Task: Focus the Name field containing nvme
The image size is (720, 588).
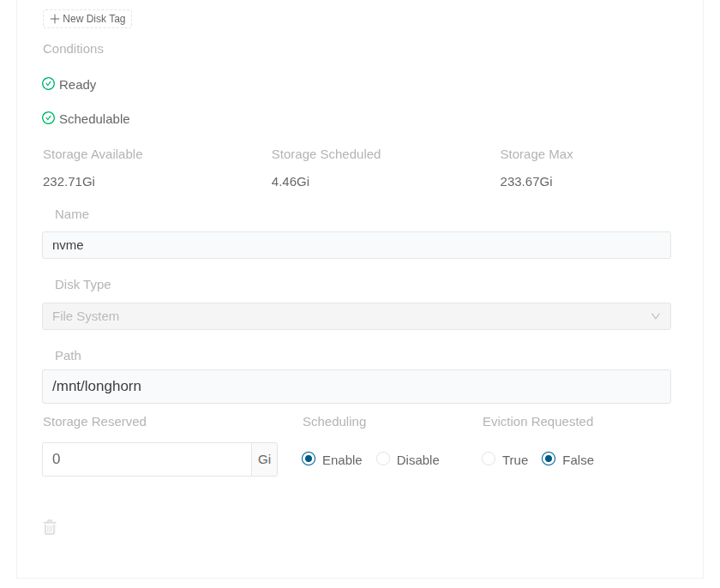Action: (357, 245)
